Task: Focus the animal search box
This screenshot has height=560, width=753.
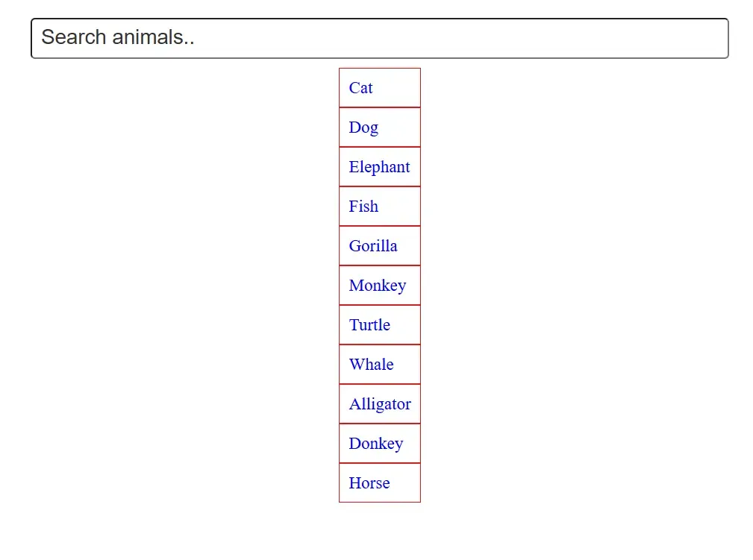Action: coord(379,38)
